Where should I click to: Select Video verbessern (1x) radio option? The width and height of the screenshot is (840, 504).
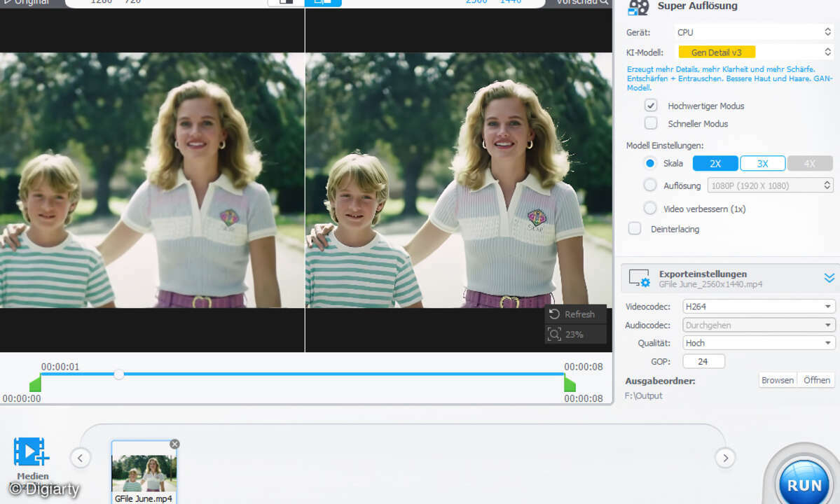coord(650,208)
